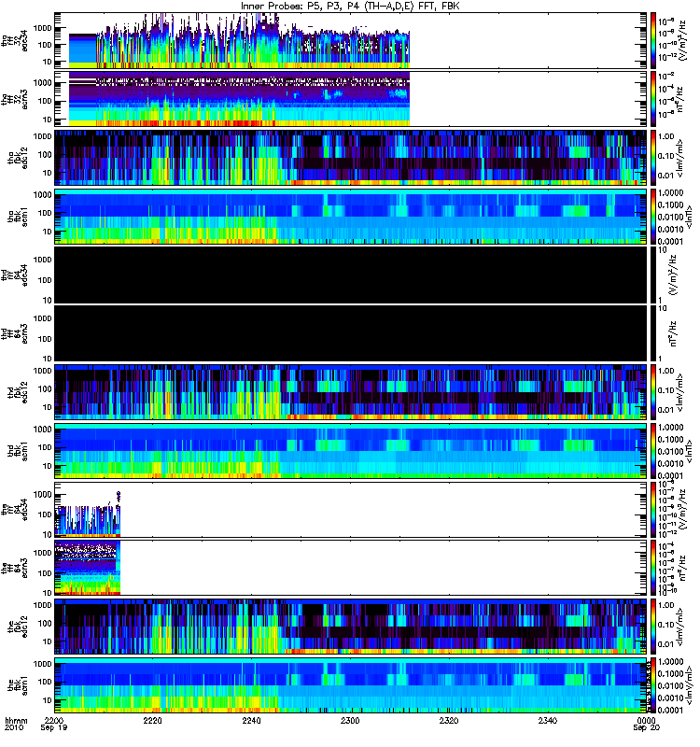The height and width of the screenshot is (747, 700).
Task: Click the '2320' time axis label
Action: 449,720
